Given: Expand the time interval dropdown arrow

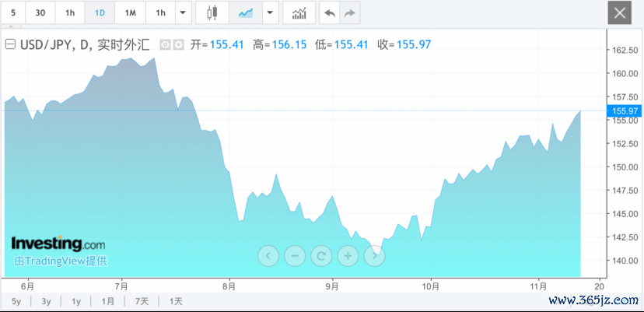Looking at the screenshot, I should pyautogui.click(x=184, y=12).
